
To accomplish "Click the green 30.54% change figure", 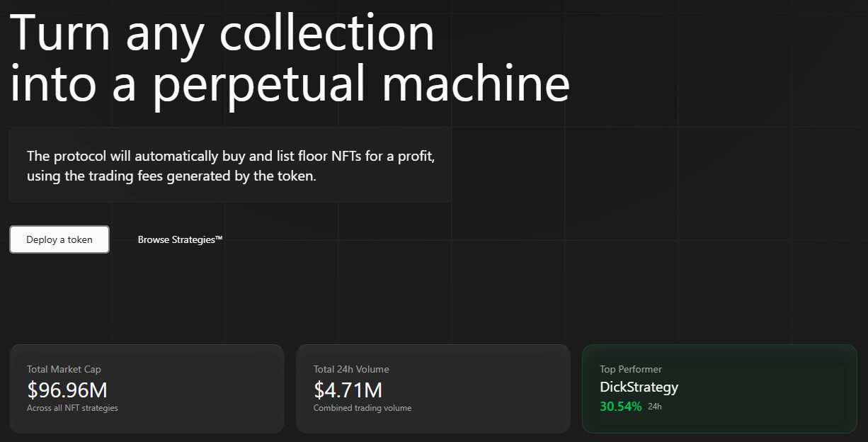I will point(620,407).
